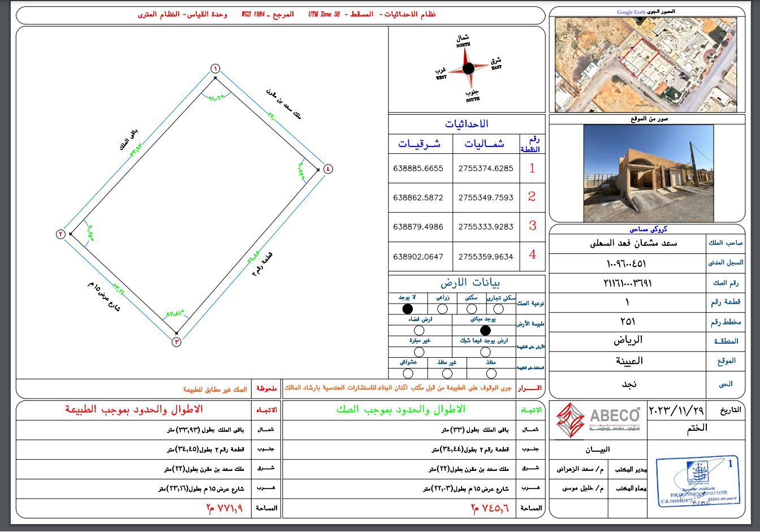
Task: Click the ABECO company logo
Action: pyautogui.click(x=598, y=421)
